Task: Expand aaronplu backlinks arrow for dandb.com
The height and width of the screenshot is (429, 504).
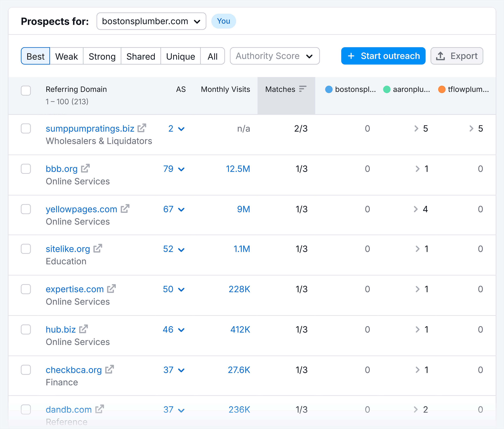Action: coord(416,409)
